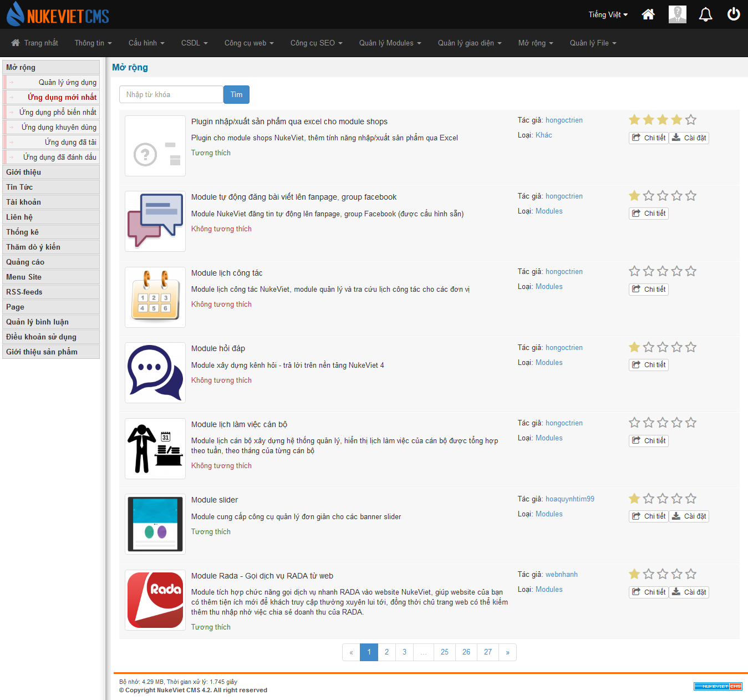Expand the Quản lý Modules menu
This screenshot has width=748, height=700.
[x=390, y=43]
